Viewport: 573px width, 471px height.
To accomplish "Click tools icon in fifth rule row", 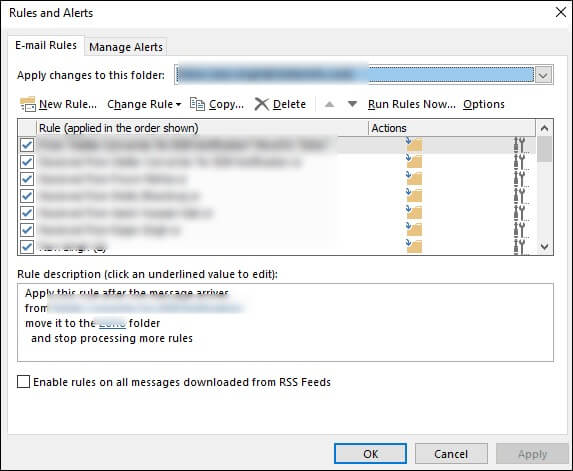I will [520, 213].
